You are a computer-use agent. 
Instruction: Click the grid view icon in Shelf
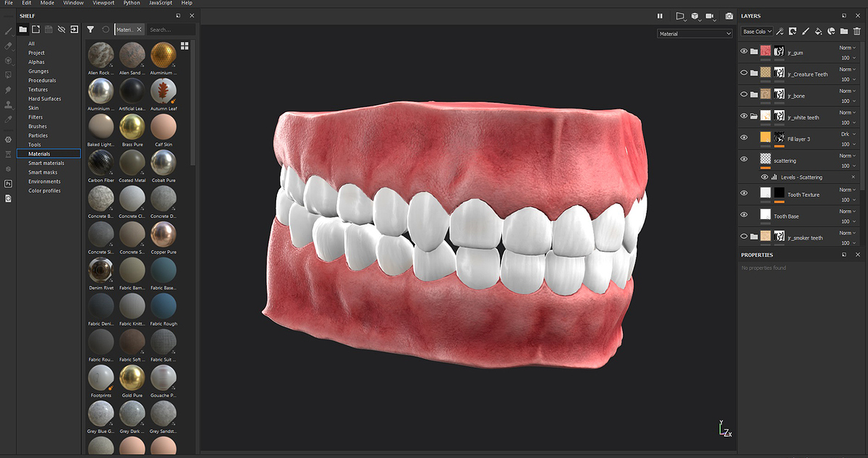tap(184, 46)
